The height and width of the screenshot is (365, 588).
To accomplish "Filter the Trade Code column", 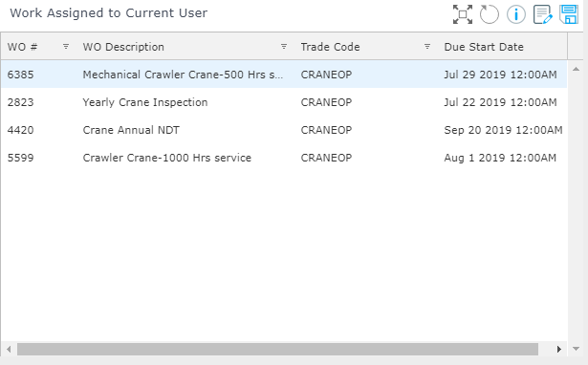I will coord(427,47).
